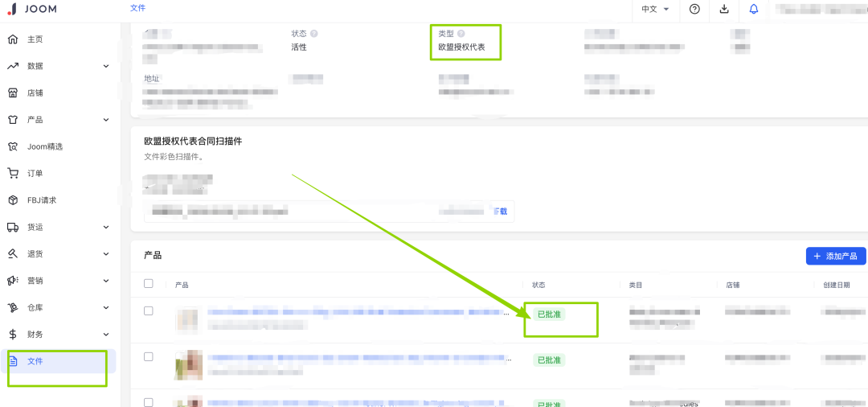This screenshot has height=407, width=868.
Task: Click the second product thumbnail image
Action: pos(188,364)
